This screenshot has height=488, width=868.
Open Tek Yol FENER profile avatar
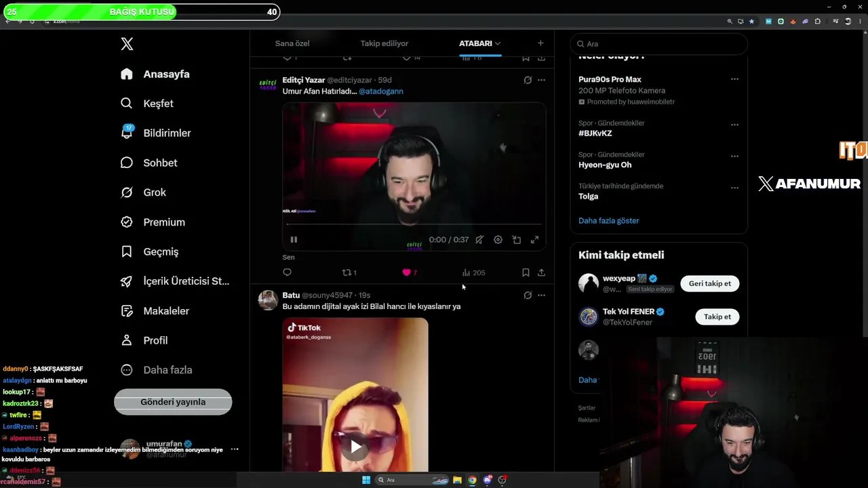[589, 317]
